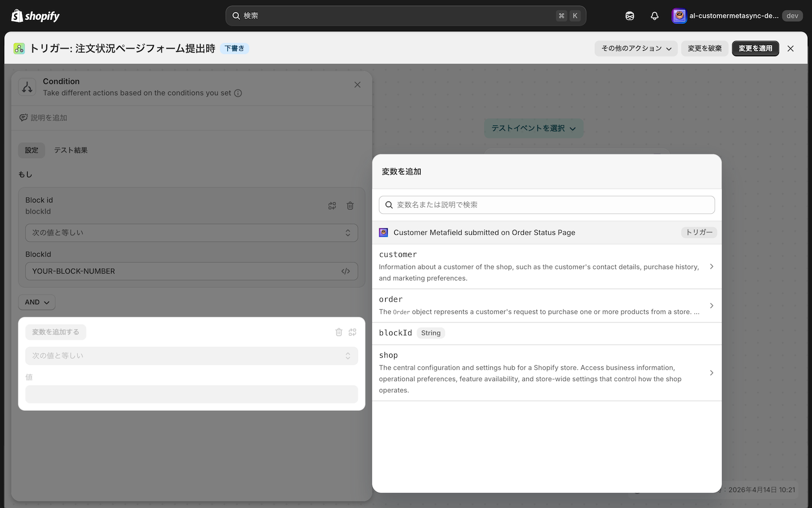Close the workflow editor with the X icon
The width and height of the screenshot is (812, 508).
[x=791, y=49]
